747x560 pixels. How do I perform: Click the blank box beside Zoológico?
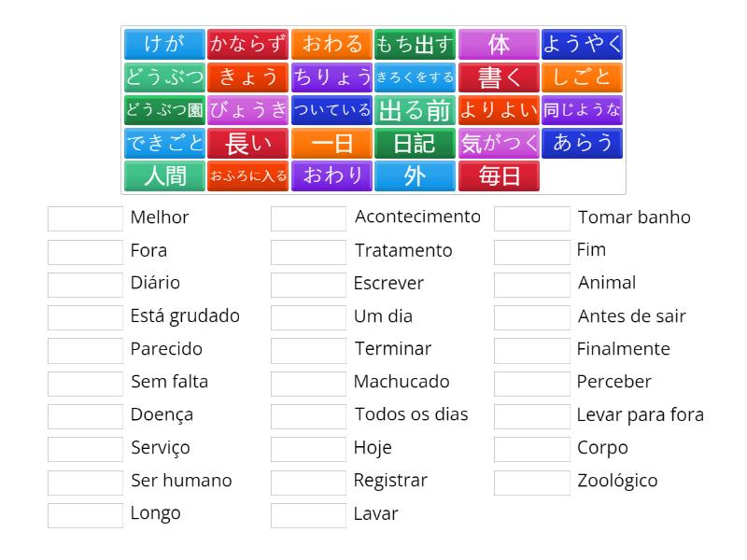coord(531,482)
